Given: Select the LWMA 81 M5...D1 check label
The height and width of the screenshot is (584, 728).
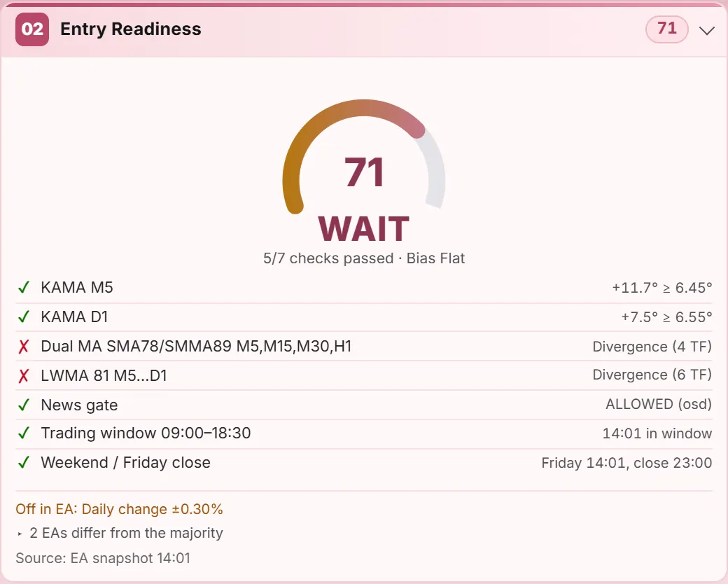Looking at the screenshot, I should (104, 375).
